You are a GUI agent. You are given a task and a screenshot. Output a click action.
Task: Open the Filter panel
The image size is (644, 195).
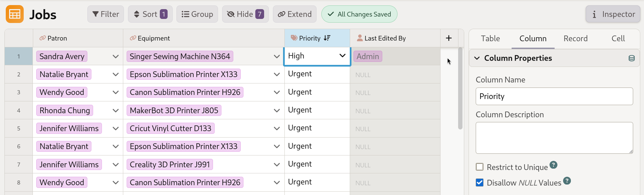pyautogui.click(x=105, y=14)
